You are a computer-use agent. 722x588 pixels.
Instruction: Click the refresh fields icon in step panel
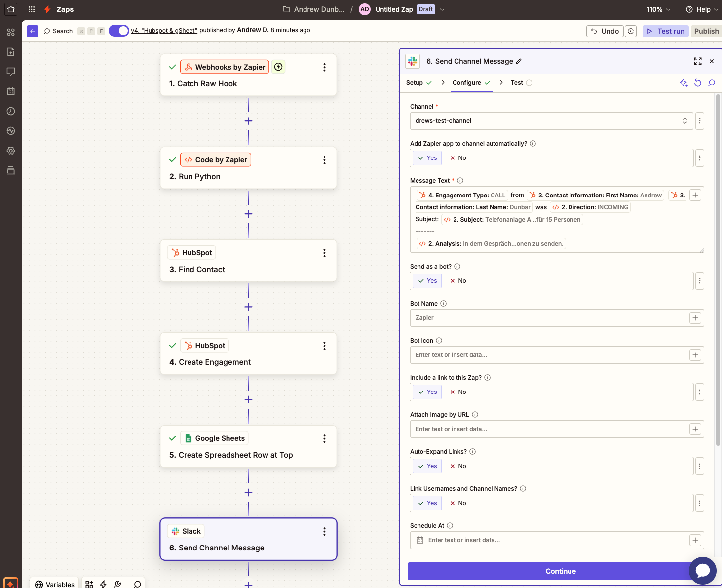(698, 83)
